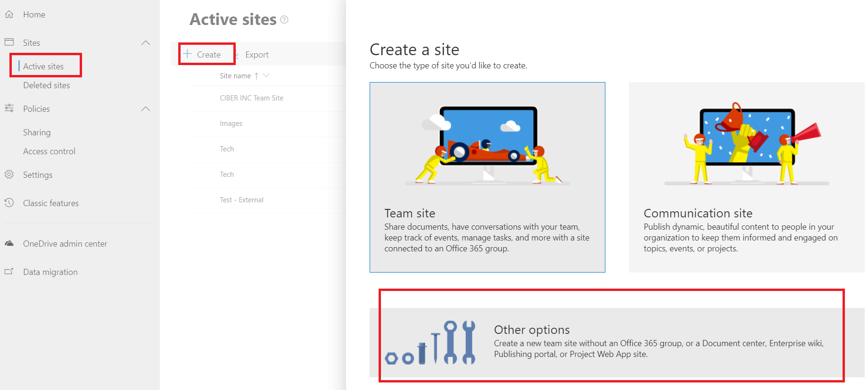This screenshot has height=390, width=868.
Task: Click the OneDrive cloud icon
Action: point(9,243)
